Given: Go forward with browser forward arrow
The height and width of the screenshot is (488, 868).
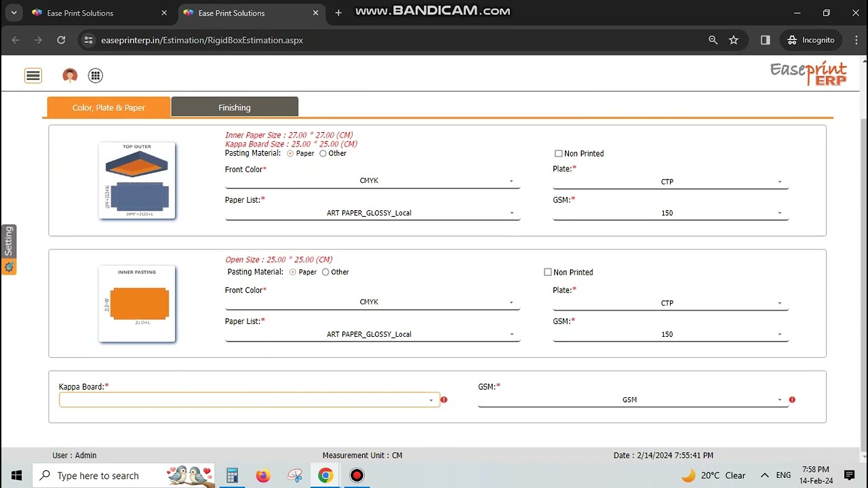Looking at the screenshot, I should point(38,40).
